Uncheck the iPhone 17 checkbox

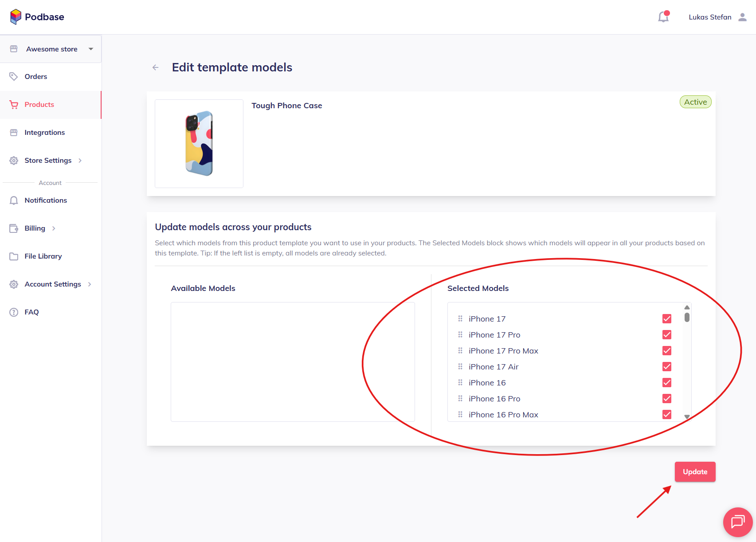[666, 319]
